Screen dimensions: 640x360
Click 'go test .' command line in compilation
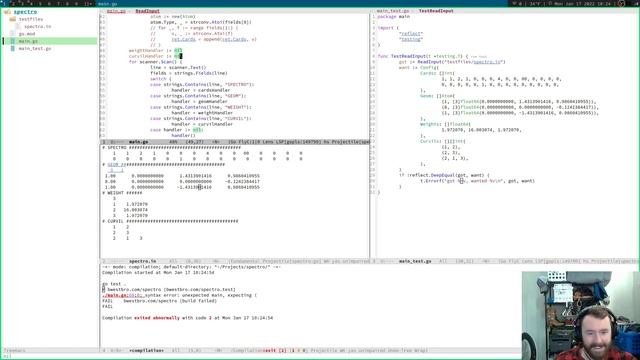click(114, 284)
